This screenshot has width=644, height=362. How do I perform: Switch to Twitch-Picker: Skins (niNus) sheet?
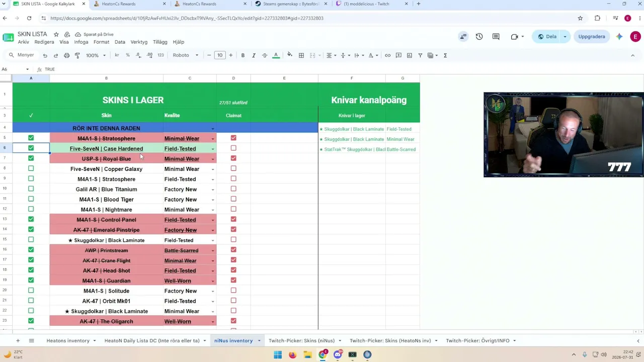tap(301, 341)
